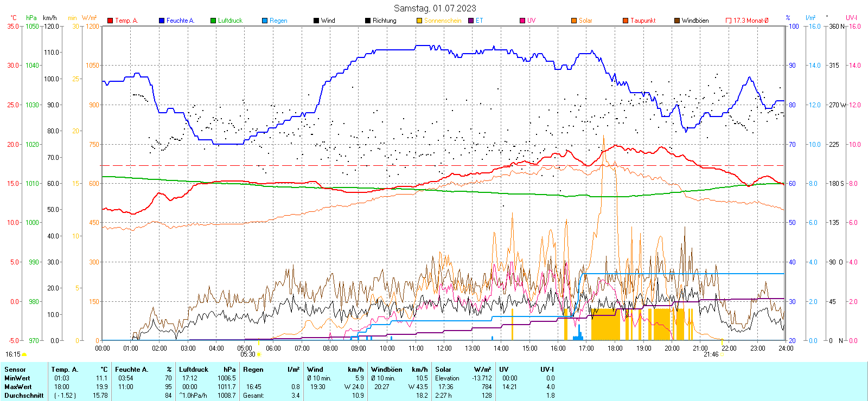Select the Windböen column header in table

coord(387,370)
